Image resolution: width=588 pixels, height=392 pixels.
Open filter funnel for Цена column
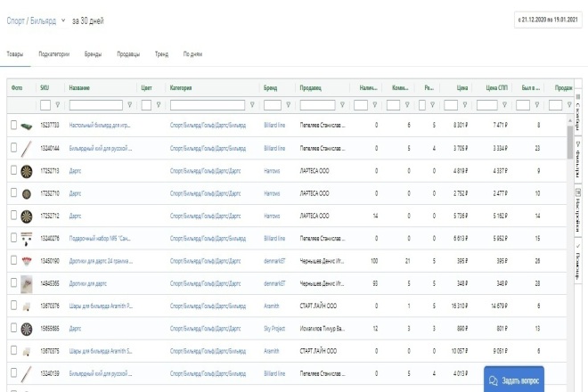pos(465,105)
